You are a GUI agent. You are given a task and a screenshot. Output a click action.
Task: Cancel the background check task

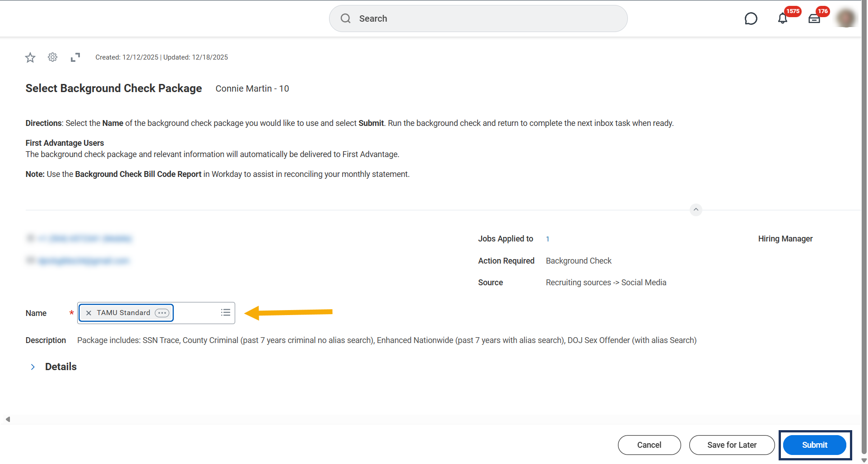click(649, 445)
